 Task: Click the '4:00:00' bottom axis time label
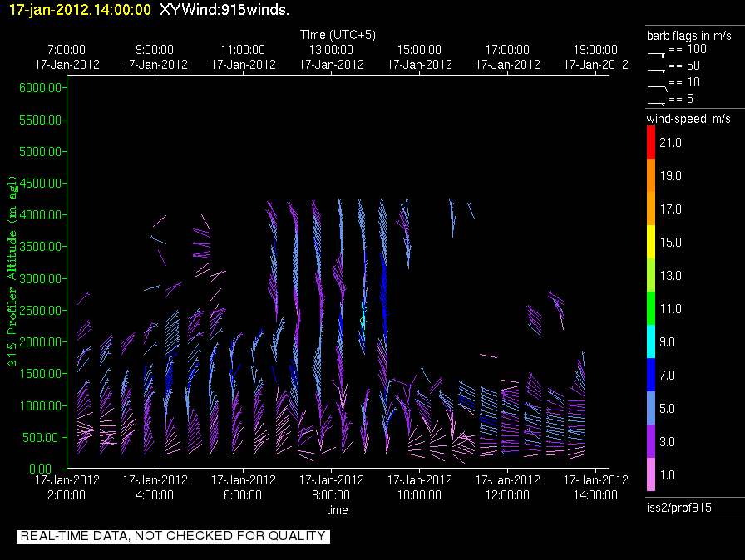click(155, 495)
